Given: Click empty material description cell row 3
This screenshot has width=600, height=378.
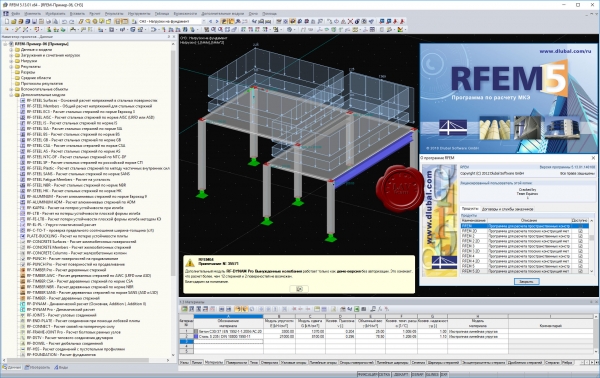Looking at the screenshot, I should point(228,341).
